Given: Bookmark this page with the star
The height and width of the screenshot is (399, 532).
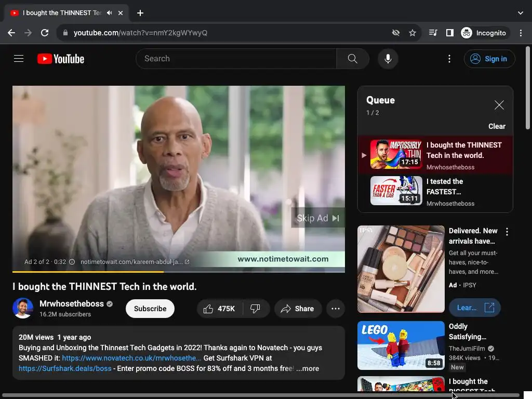Looking at the screenshot, I should point(412,33).
